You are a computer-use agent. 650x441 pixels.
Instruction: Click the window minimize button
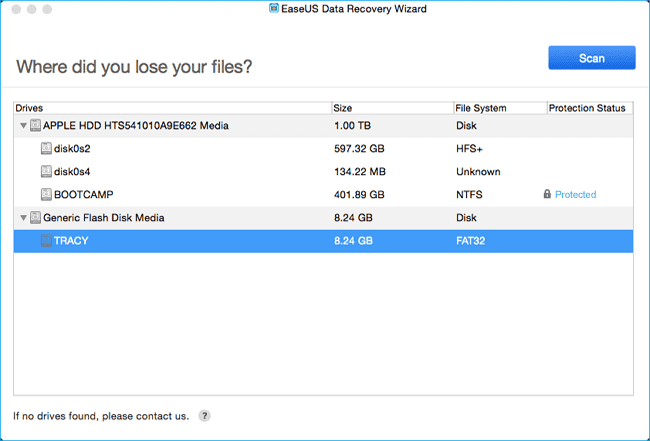tap(31, 9)
